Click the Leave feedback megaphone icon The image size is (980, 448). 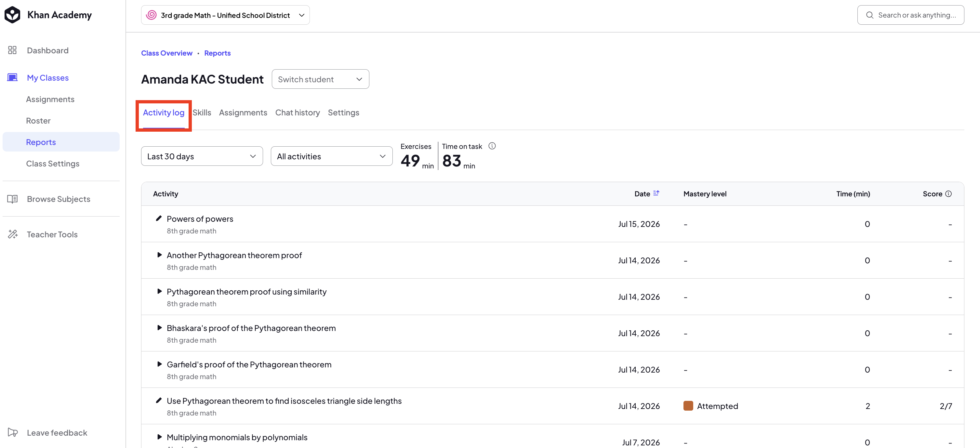pos(13,432)
